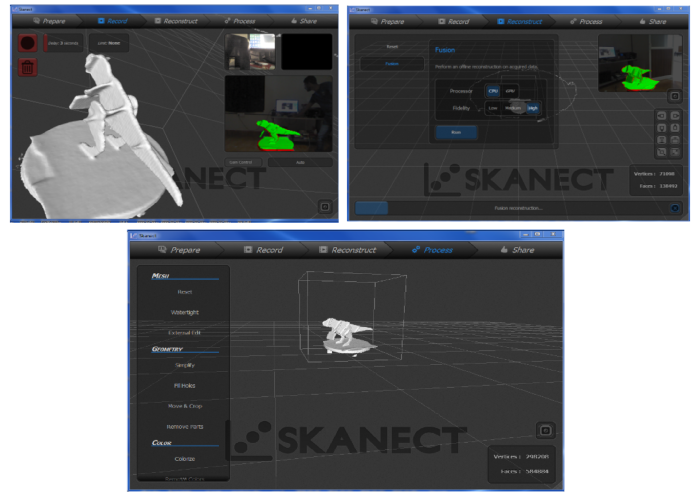Start scanning with the red record button
This screenshot has height=500, width=700.
(28, 43)
